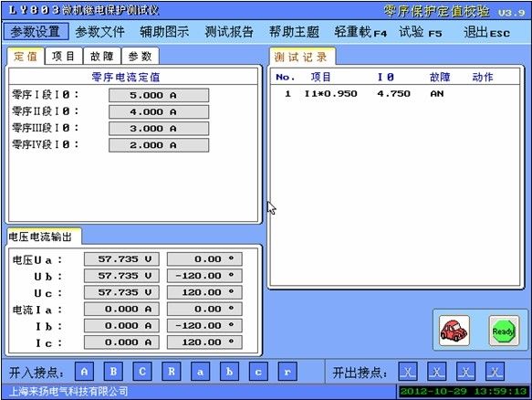
Task: Click the Ub phase angle -120.00 field
Action: coord(204,276)
